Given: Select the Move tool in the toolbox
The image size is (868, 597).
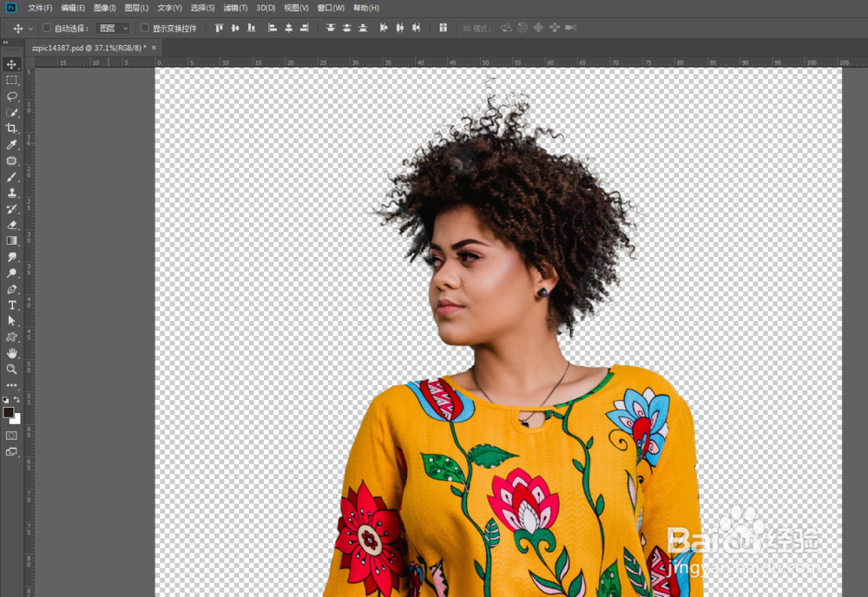Looking at the screenshot, I should click(x=11, y=64).
